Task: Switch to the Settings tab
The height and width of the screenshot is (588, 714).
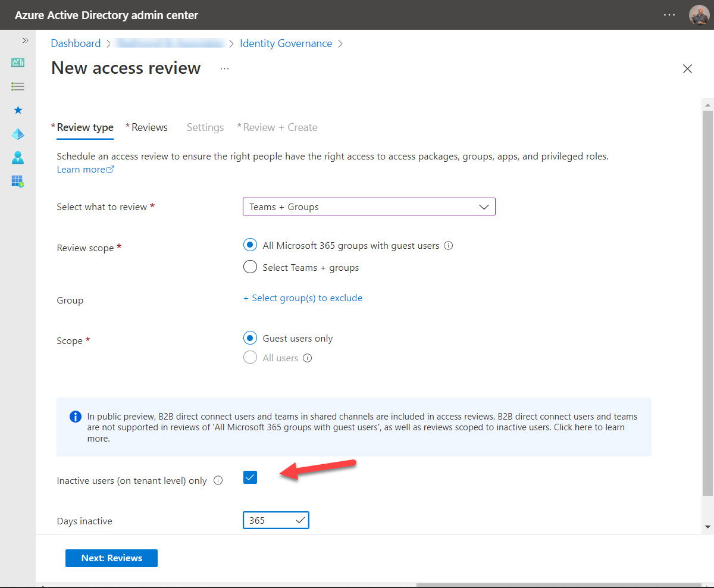Action: coord(205,127)
